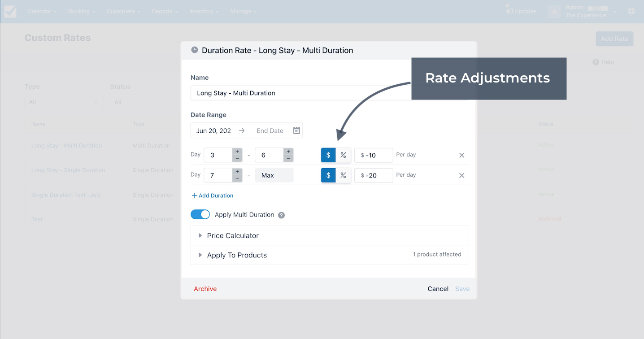Open Updates announcements
Screen dimensions: 644x339
click(x=521, y=11)
